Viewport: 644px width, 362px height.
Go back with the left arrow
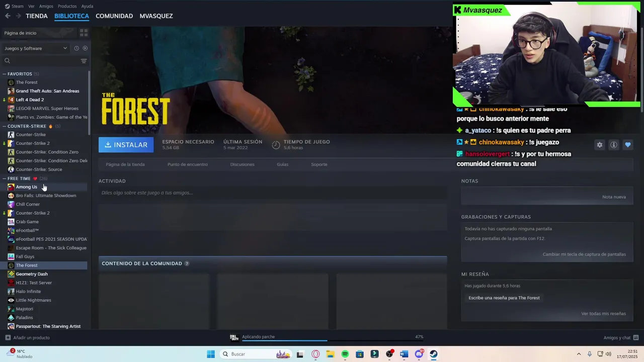[8, 16]
